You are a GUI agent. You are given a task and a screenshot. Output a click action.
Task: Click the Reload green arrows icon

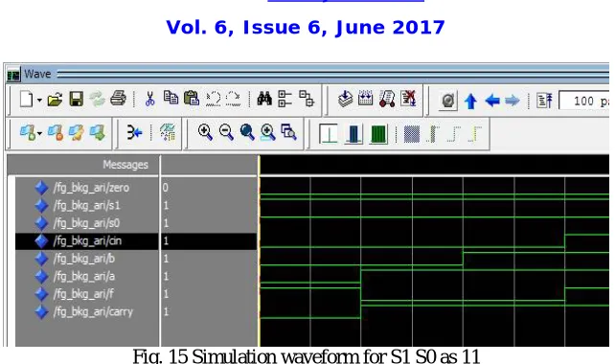click(x=97, y=99)
